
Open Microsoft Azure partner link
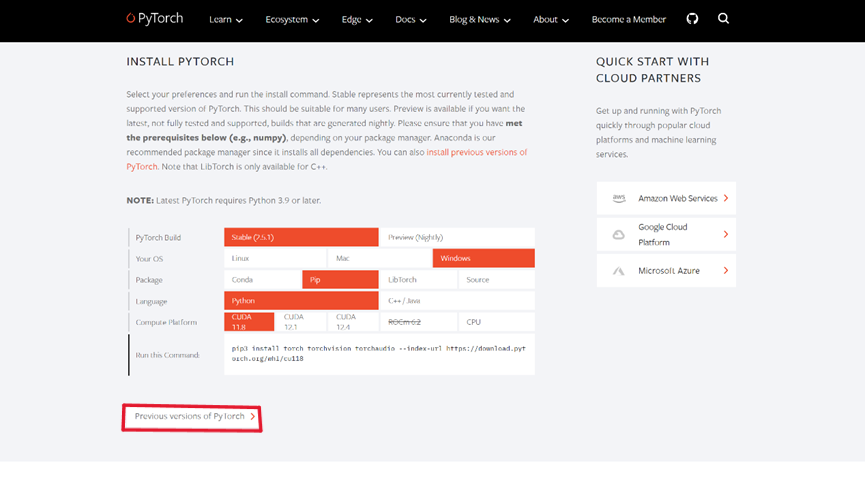pyautogui.click(x=666, y=270)
